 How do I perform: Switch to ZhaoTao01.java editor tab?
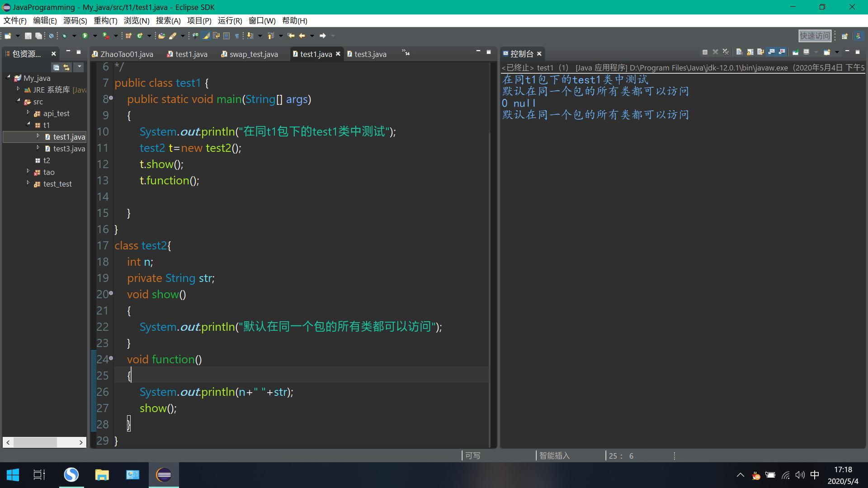point(123,54)
